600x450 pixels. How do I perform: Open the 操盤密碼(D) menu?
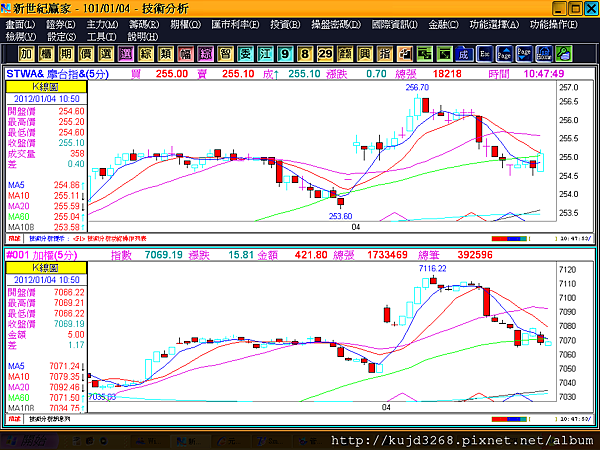click(x=336, y=24)
